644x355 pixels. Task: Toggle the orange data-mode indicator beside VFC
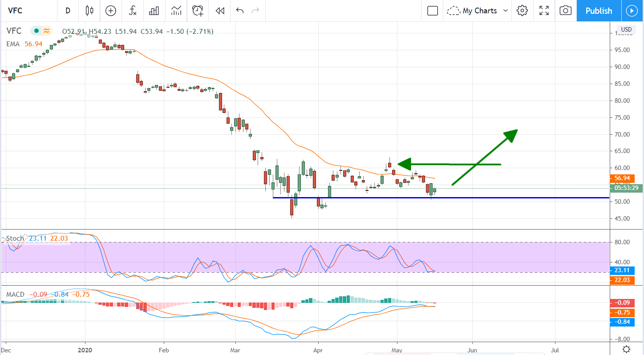pyautogui.click(x=46, y=31)
